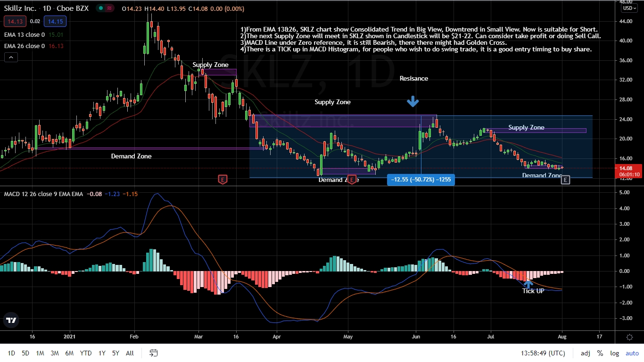The width and height of the screenshot is (644, 362).
Task: Switch to 1M date range
Action: tap(40, 353)
